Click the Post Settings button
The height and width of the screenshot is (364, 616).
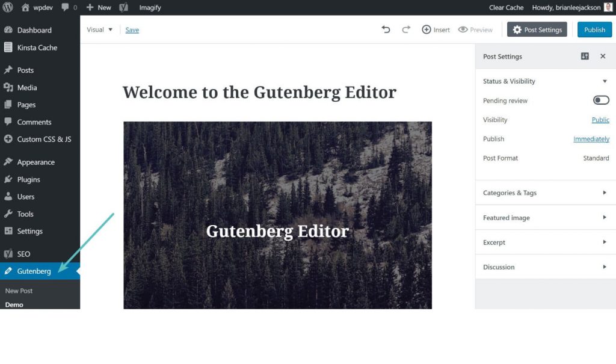pos(537,29)
